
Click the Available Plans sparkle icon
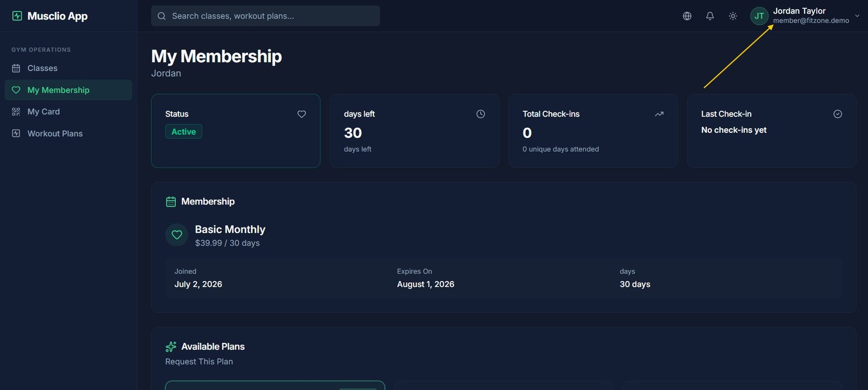pyautogui.click(x=171, y=347)
